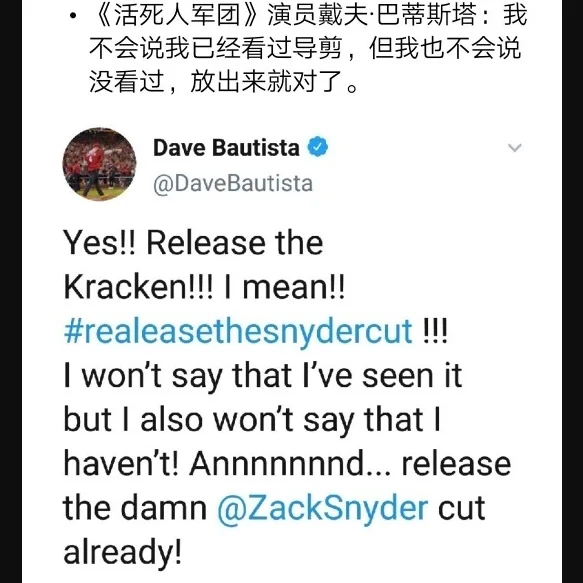The image size is (583, 583).
Task: Open Dave Bautista's profile avatar picture
Action: pos(99,164)
